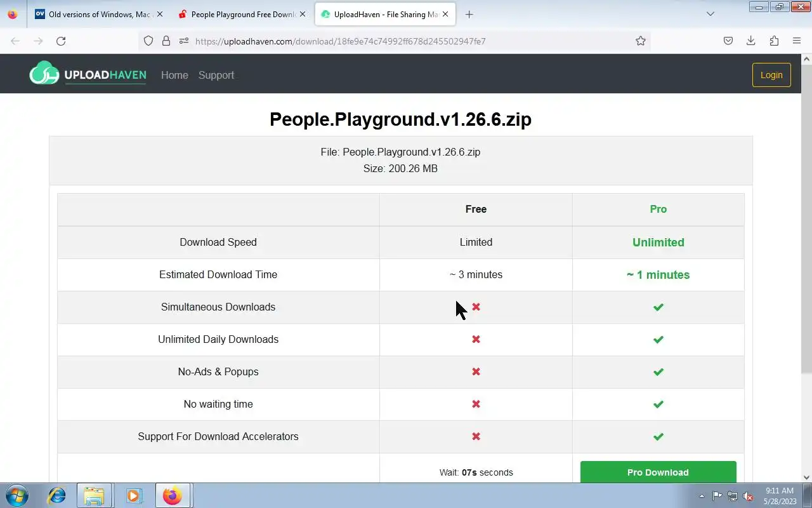The height and width of the screenshot is (508, 812).
Task: Show hidden system tray icons
Action: point(702,496)
